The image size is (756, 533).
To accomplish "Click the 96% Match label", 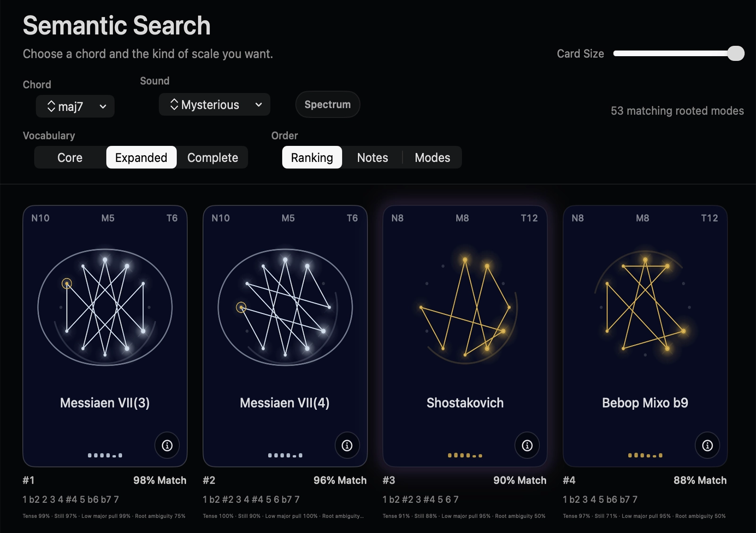I will click(x=340, y=480).
